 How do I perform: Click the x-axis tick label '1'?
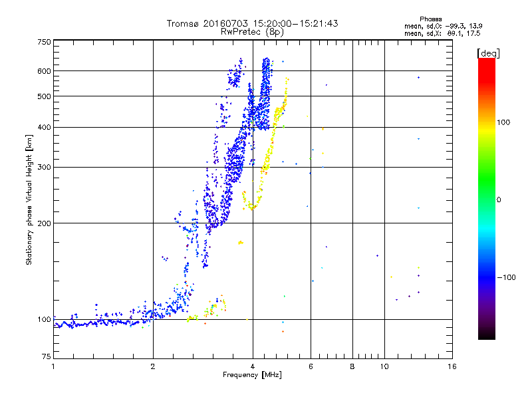pos(53,366)
